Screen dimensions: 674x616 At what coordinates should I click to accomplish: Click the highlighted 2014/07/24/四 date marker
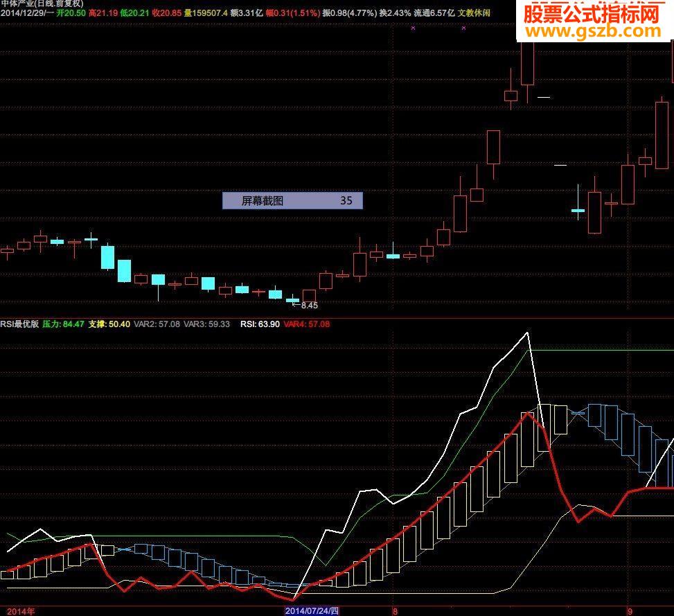pyautogui.click(x=312, y=611)
